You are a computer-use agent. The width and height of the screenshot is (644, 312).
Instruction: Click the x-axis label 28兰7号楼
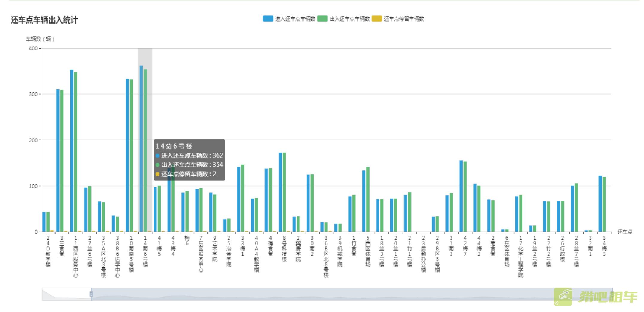pyautogui.click(x=576, y=251)
